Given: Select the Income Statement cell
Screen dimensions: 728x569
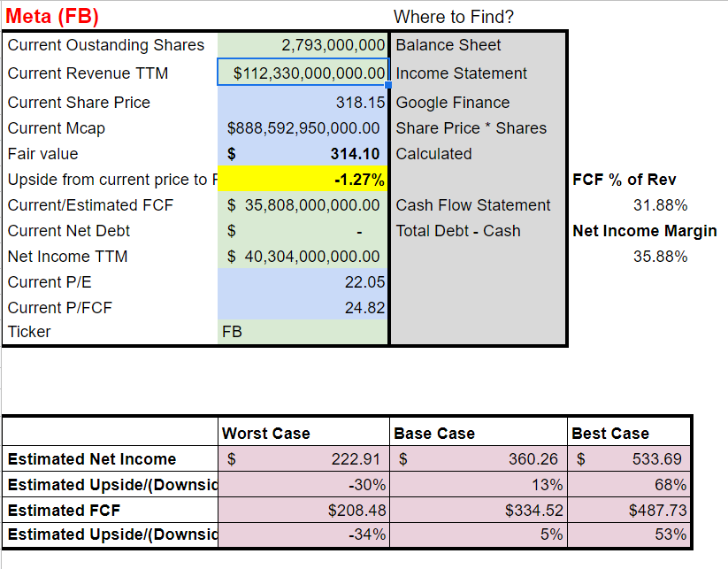Looking at the screenshot, I should pyautogui.click(x=461, y=73).
